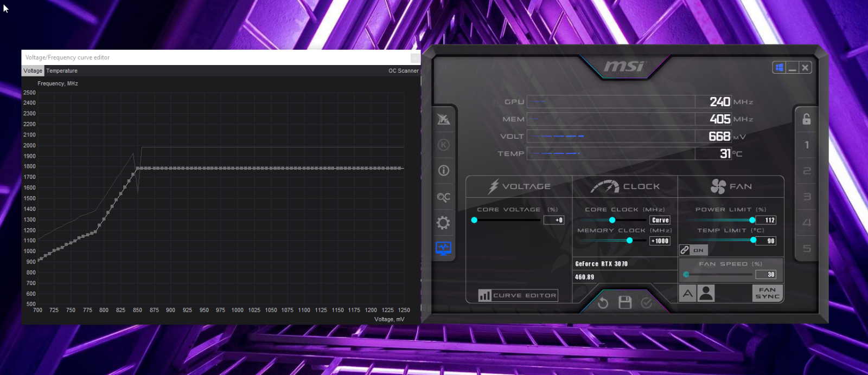The height and width of the screenshot is (375, 868).
Task: Toggle the profile lock padlock icon
Action: pos(807,119)
